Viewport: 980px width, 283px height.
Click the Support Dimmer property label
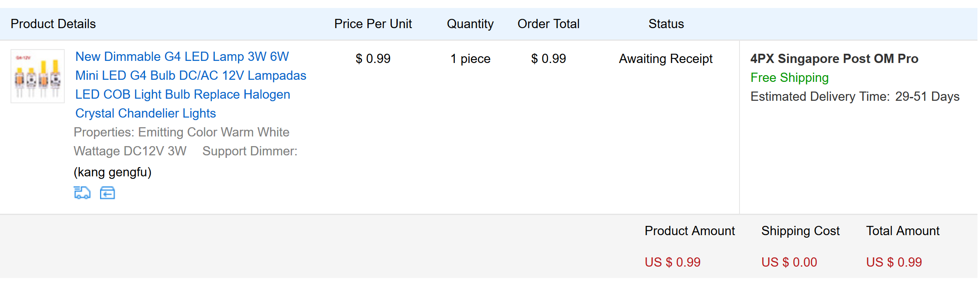tap(250, 151)
